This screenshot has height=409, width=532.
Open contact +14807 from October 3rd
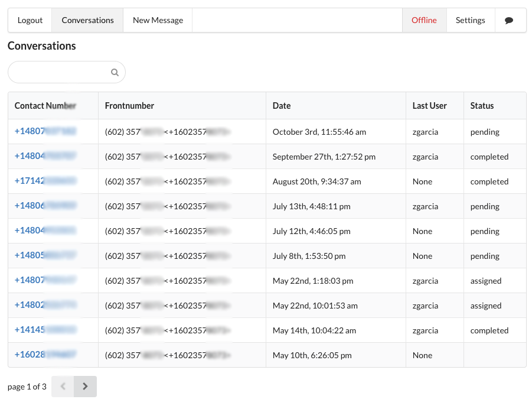[x=45, y=131]
